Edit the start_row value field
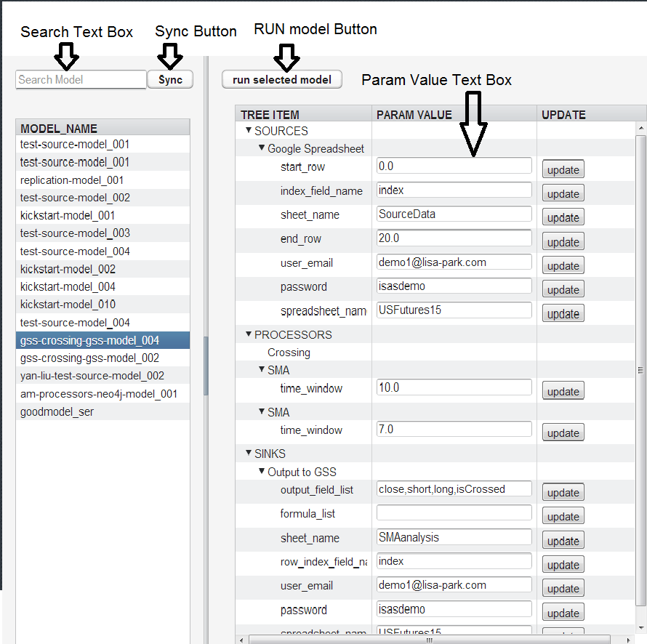Viewport: 647px width, 644px height. (x=454, y=166)
